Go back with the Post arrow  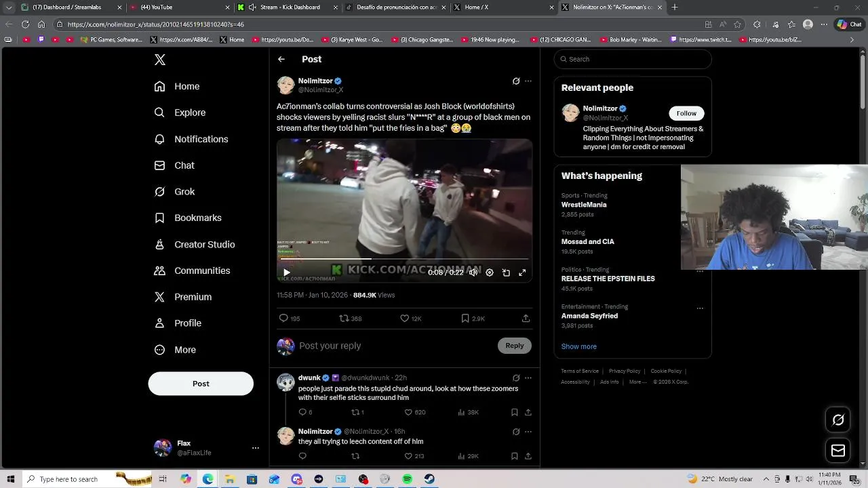[281, 59]
